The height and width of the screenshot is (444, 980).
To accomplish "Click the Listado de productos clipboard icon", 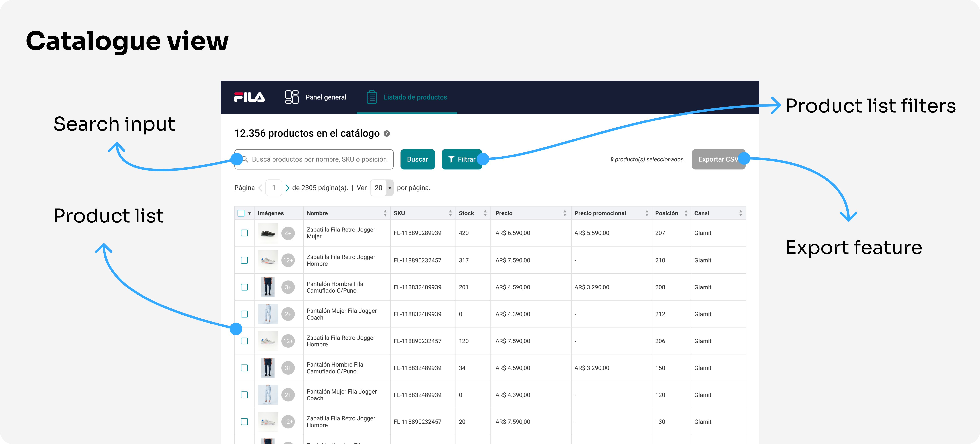I will (372, 97).
